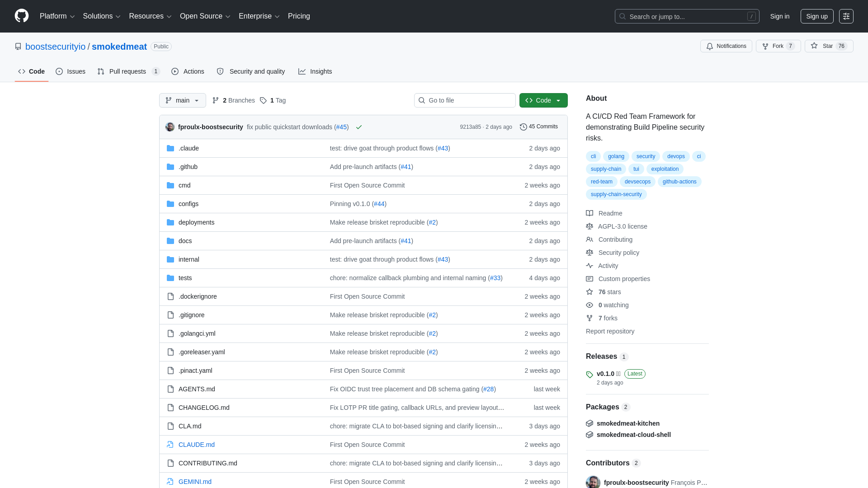Click the commit history clock icon
The width and height of the screenshot is (868, 488).
click(x=524, y=127)
